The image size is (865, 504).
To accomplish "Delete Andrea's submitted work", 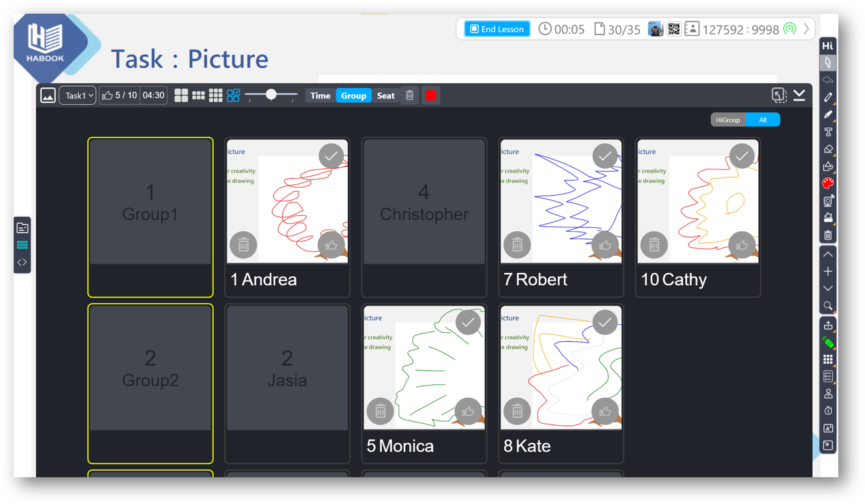I will 244,245.
